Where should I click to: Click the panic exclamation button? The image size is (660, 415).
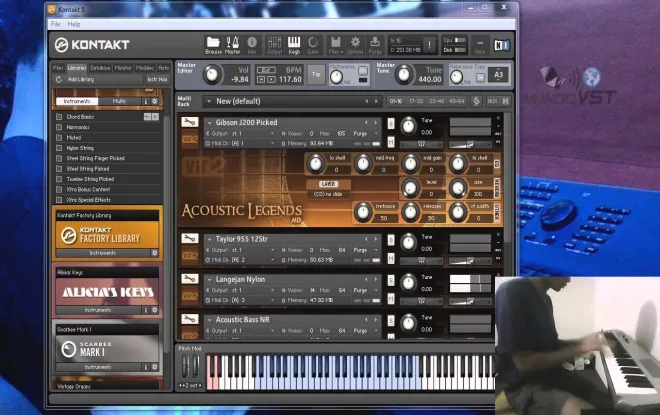click(x=429, y=45)
